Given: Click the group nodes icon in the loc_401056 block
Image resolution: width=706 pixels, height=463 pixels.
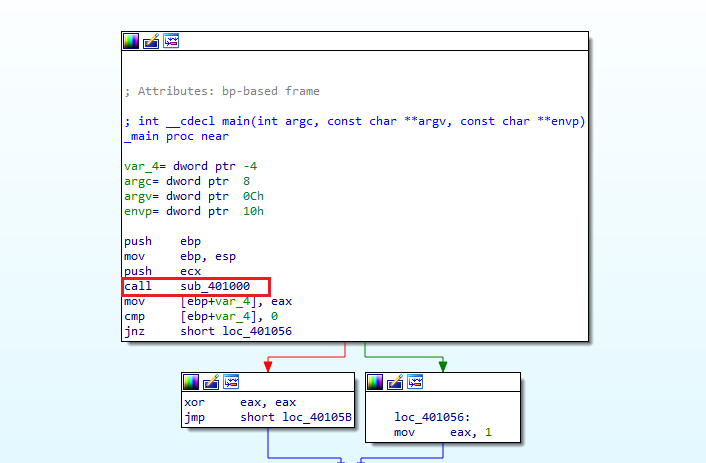Looking at the screenshot, I should coord(415,382).
